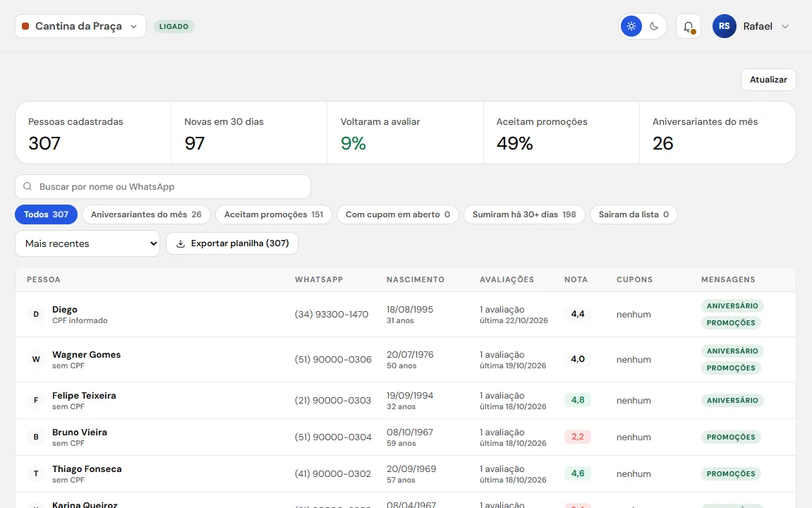812x508 pixels.
Task: Expand the Rafael user menu chevron
Action: 785,26
